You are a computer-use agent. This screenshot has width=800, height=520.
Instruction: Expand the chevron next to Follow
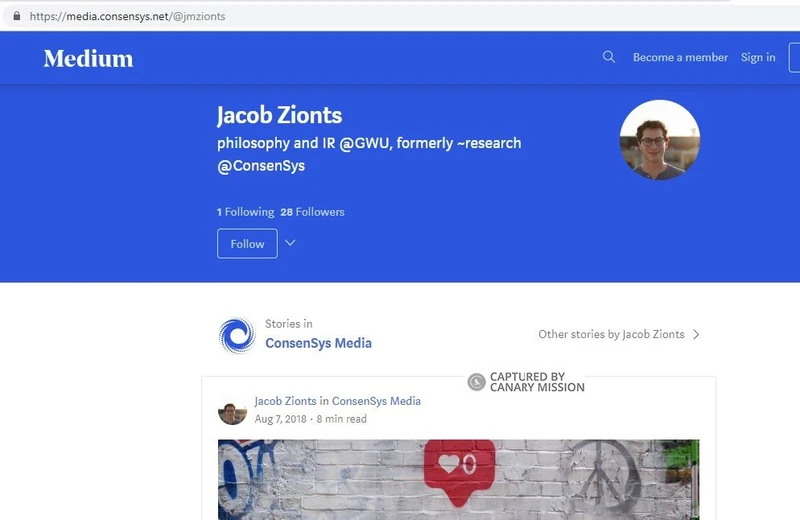(290, 243)
